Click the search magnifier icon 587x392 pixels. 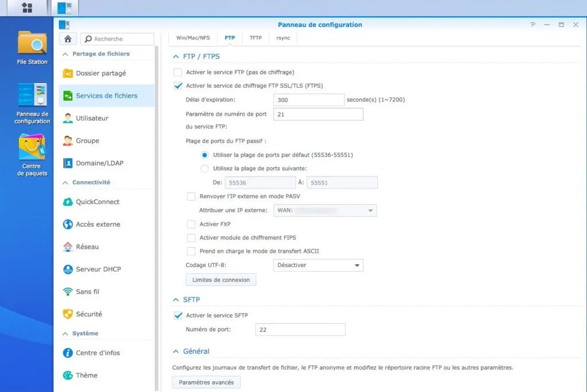click(x=88, y=39)
